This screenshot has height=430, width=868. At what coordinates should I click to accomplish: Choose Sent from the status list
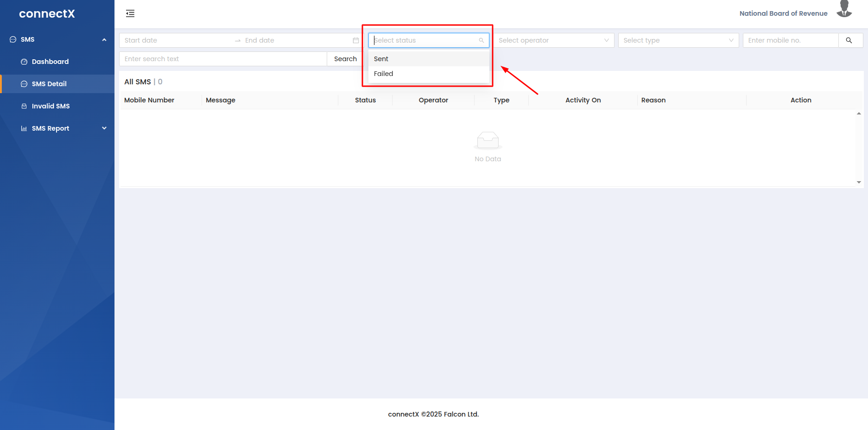pyautogui.click(x=381, y=59)
